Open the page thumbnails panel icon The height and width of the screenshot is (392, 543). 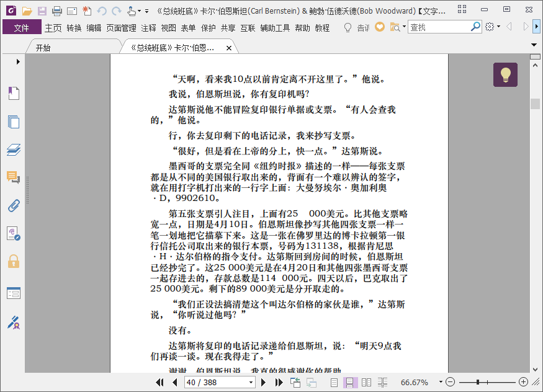(14, 122)
